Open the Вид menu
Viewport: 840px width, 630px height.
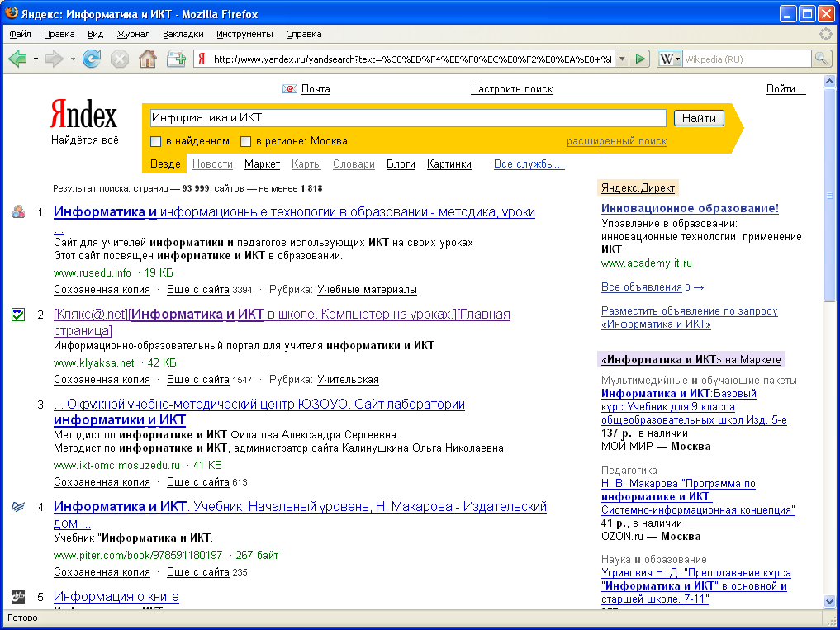[x=95, y=34]
